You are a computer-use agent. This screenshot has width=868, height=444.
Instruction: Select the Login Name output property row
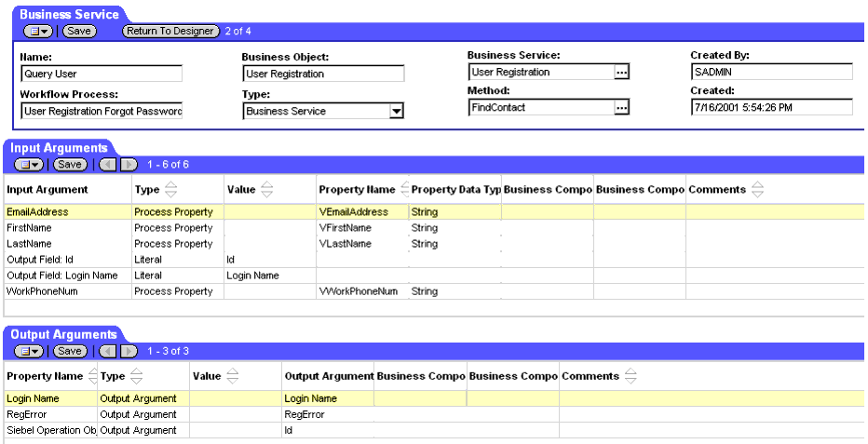coord(434,398)
